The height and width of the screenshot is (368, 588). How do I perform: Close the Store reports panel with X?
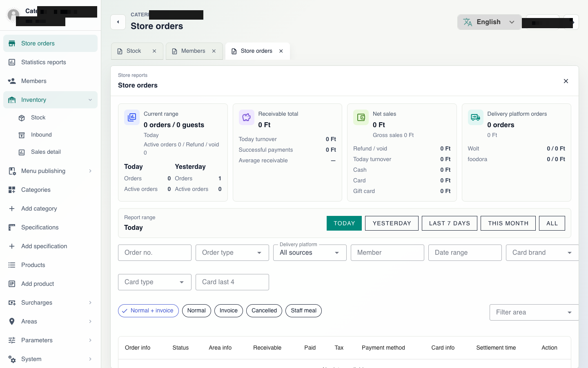click(566, 81)
